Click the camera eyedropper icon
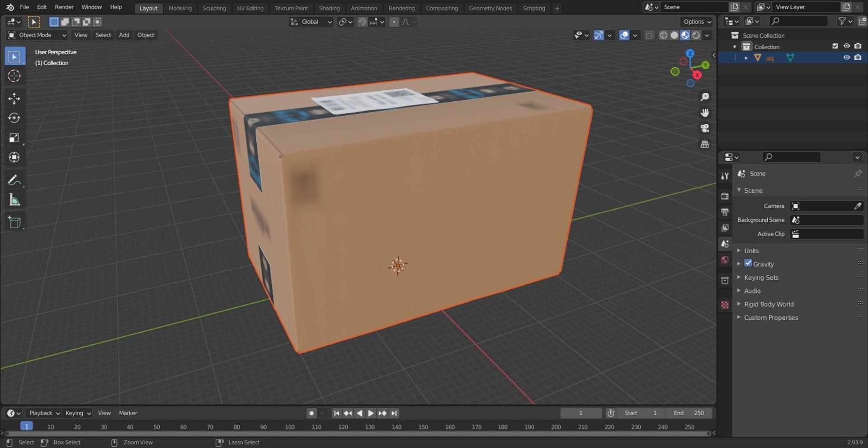This screenshot has width=868, height=448. coord(858,206)
